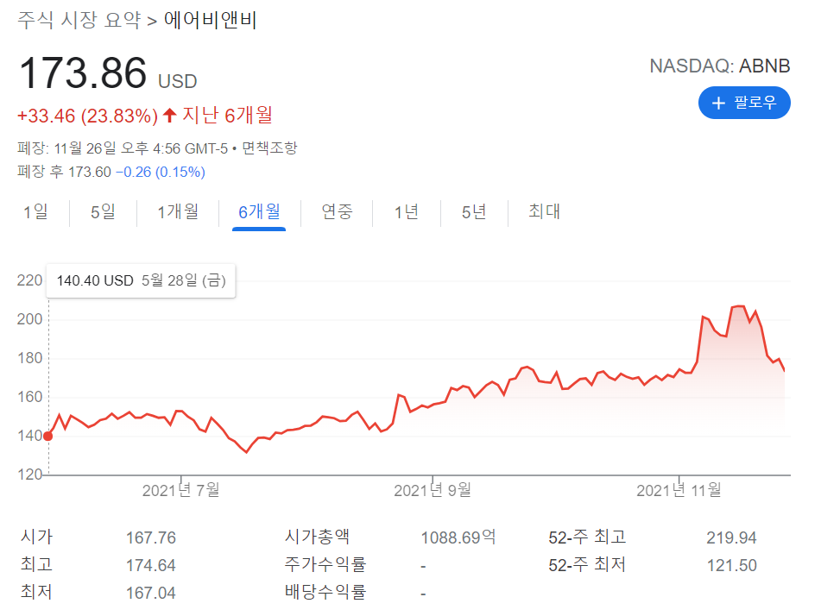Click the up arrow beside the gain
Image resolution: width=840 pixels, height=616 pixels.
170,115
